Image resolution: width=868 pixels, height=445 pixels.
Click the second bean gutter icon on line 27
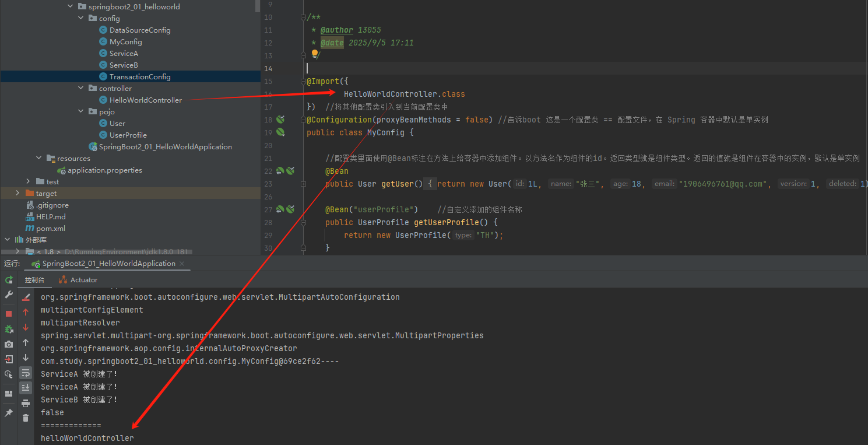(x=290, y=209)
